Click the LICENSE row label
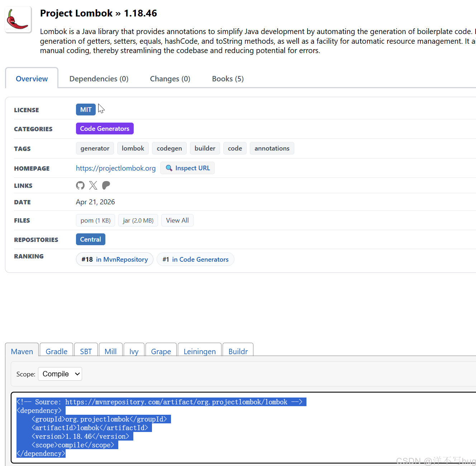The height and width of the screenshot is (466, 476). click(27, 110)
